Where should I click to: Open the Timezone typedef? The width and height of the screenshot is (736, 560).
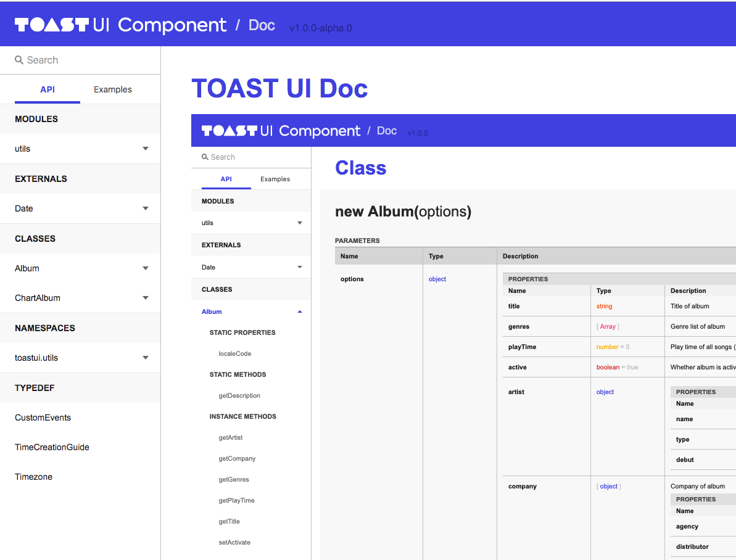pyautogui.click(x=33, y=477)
